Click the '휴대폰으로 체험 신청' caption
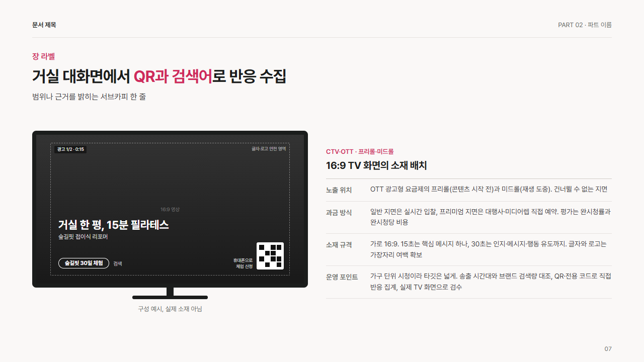This screenshot has height=362, width=644. [x=243, y=263]
